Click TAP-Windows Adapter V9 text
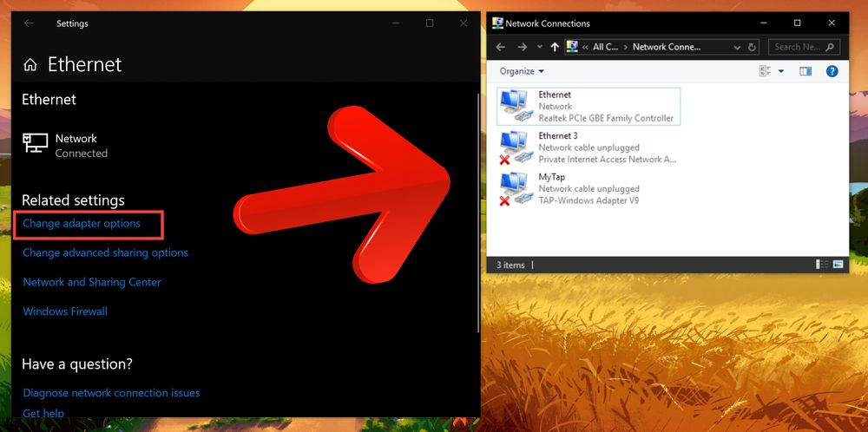This screenshot has width=868, height=432. pos(589,200)
